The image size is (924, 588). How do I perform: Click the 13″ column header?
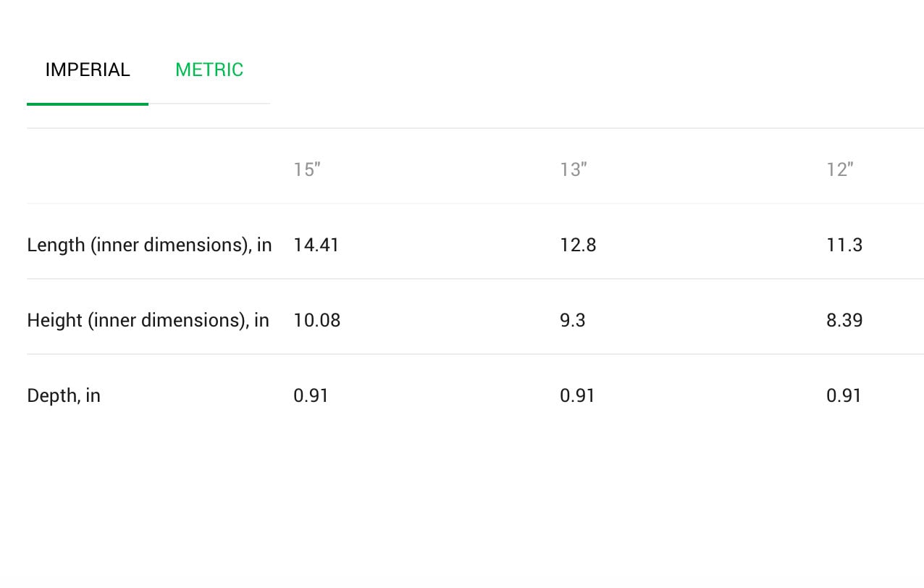click(x=574, y=169)
